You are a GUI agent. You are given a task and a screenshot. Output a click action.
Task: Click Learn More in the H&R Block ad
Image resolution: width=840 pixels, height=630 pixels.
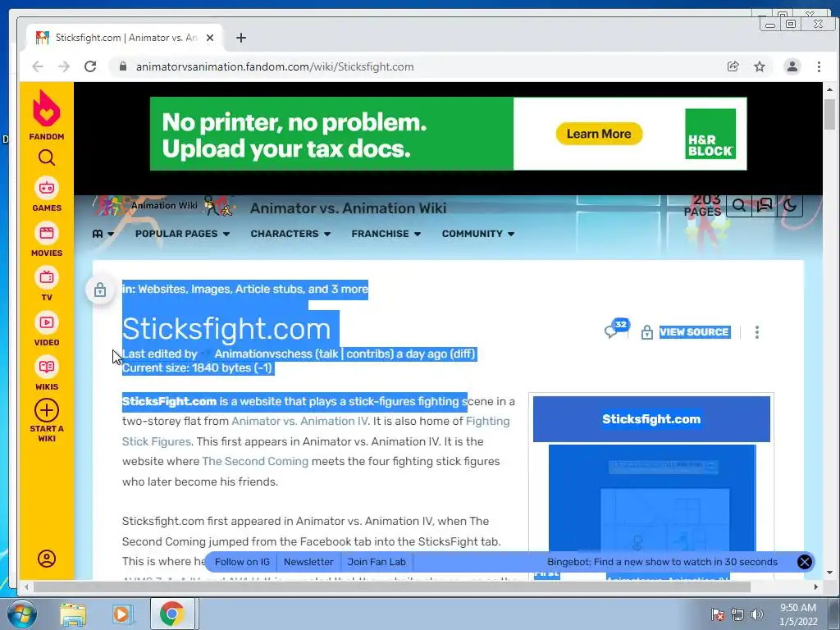point(599,134)
